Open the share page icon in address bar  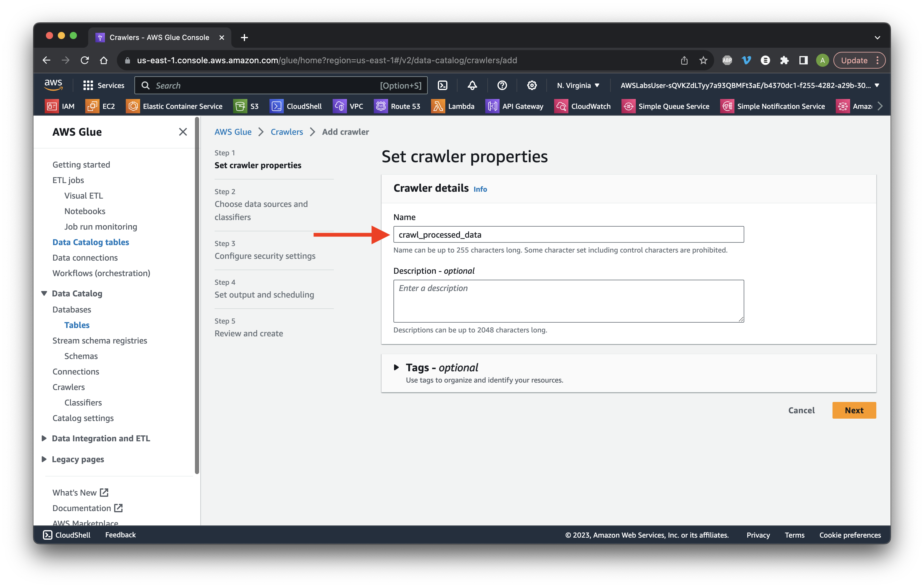[x=684, y=60]
